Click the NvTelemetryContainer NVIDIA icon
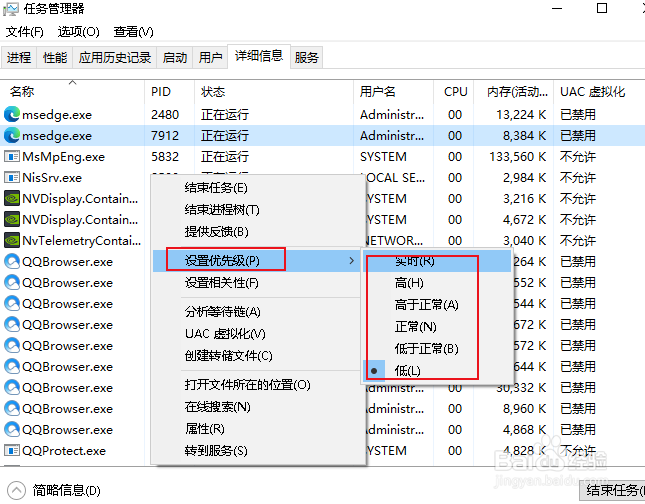Viewport: 645px width, 504px height. 12,240
